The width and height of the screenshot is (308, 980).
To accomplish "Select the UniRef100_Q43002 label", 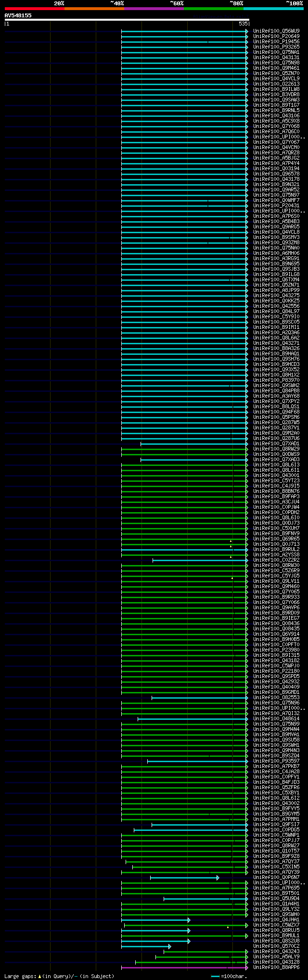I will pos(276,803).
